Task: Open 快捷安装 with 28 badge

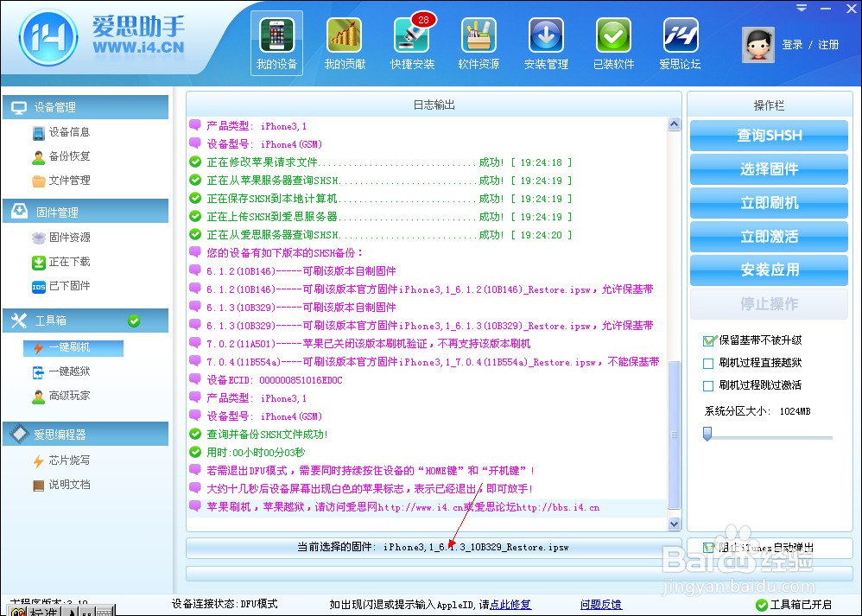Action: click(412, 43)
